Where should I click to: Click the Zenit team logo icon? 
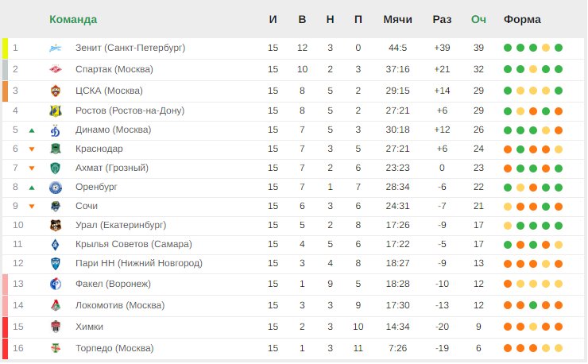point(56,48)
